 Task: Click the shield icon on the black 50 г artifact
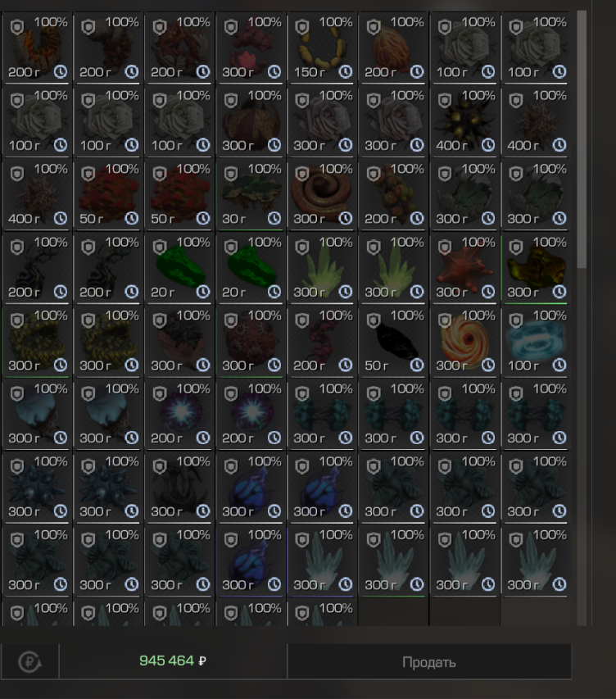coord(374,320)
